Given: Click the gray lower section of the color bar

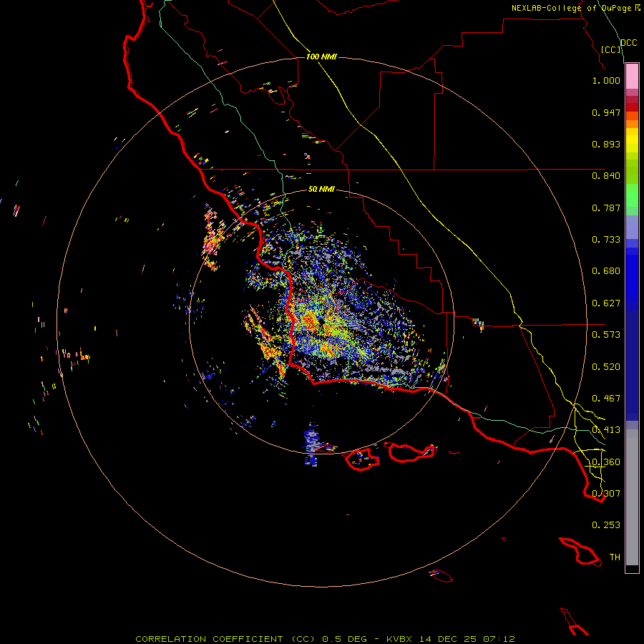Looking at the screenshot, I should click(x=632, y=497).
